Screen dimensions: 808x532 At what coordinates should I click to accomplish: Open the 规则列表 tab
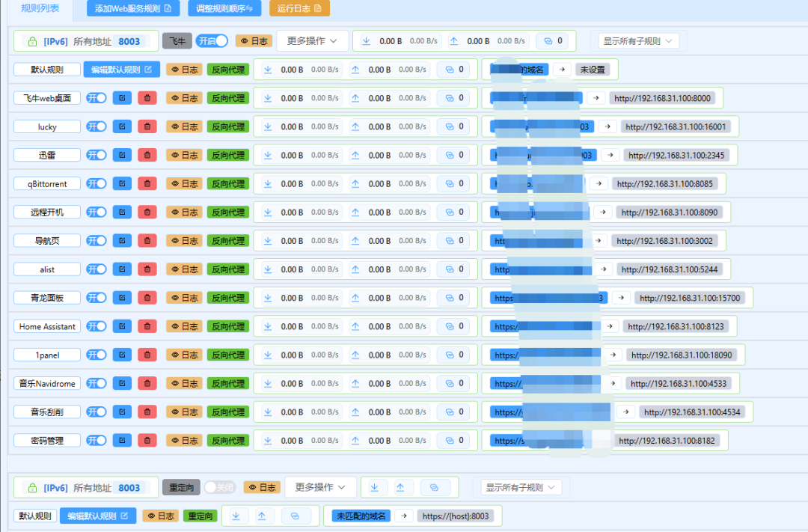(40, 8)
